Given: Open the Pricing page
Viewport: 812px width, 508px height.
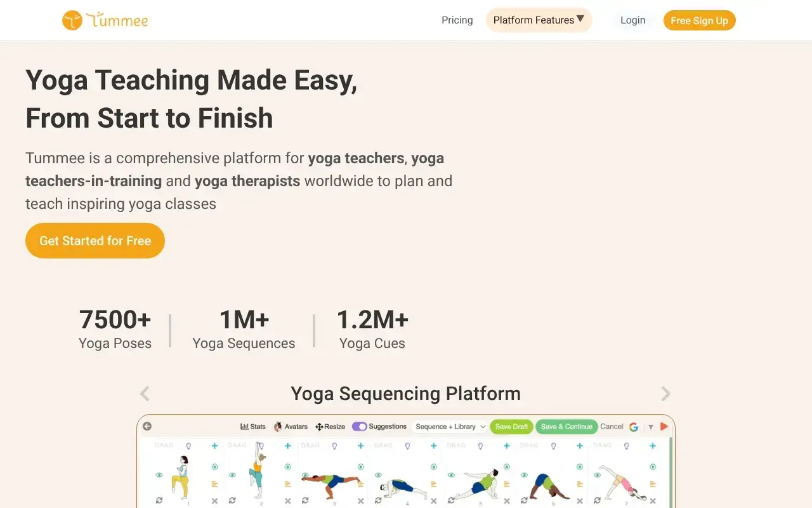Looking at the screenshot, I should (x=457, y=20).
